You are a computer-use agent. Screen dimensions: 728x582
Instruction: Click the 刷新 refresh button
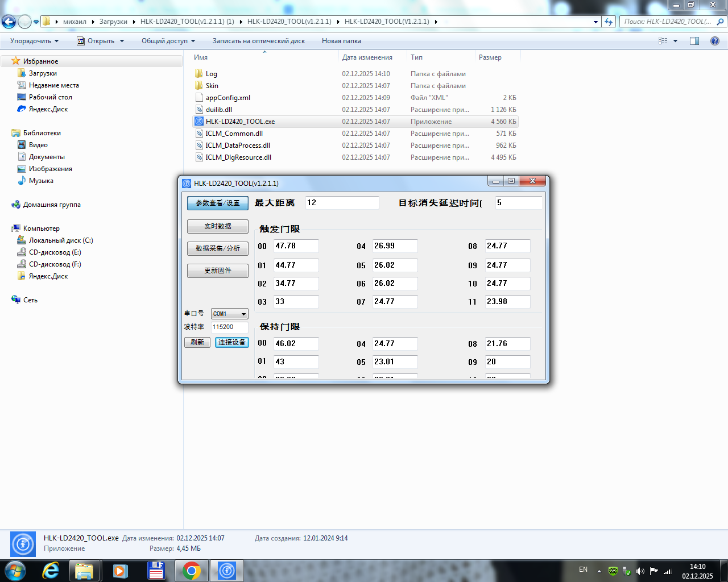coord(197,342)
